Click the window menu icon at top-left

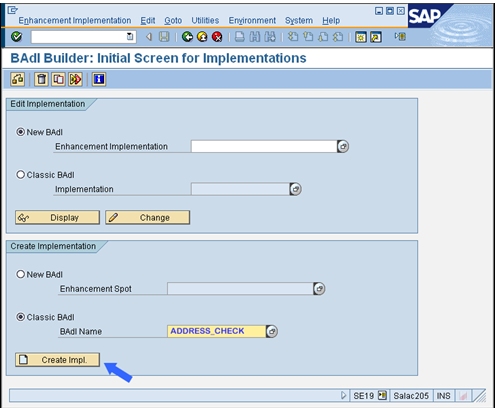click(12, 10)
